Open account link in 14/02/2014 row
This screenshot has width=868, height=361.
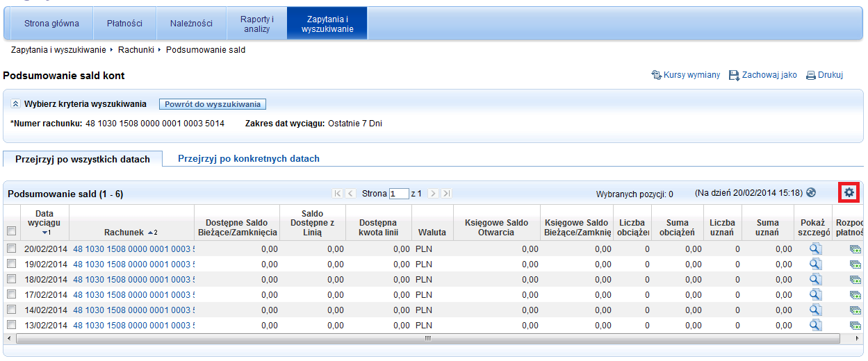(133, 310)
